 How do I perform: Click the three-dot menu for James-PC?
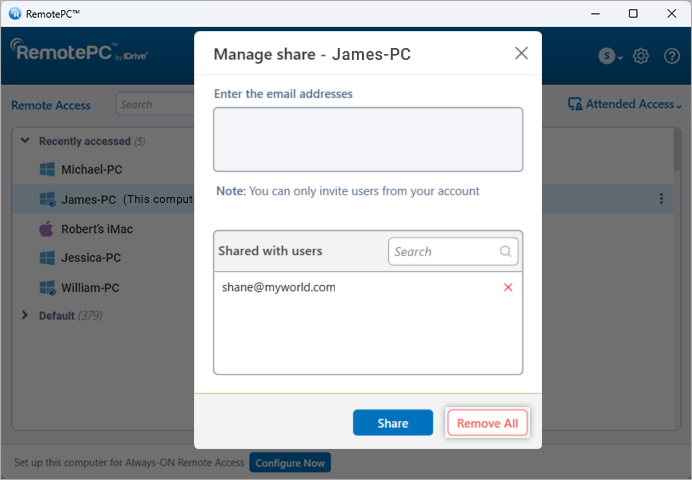pyautogui.click(x=661, y=199)
